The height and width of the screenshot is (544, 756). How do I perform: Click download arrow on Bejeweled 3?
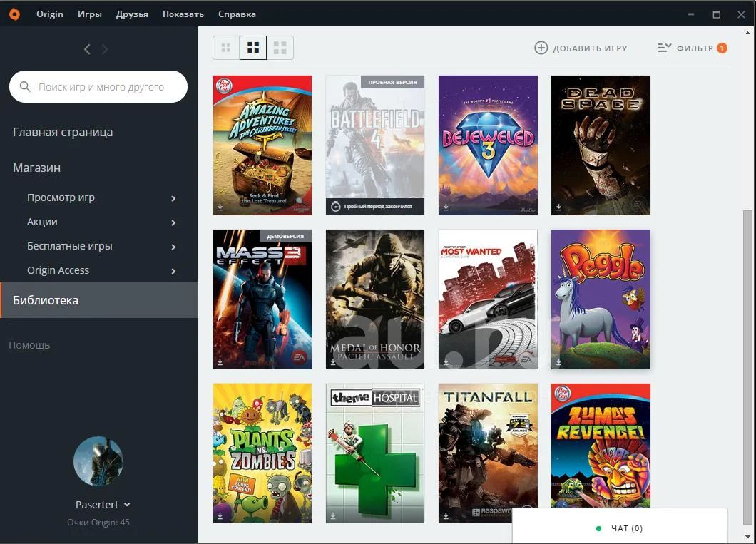[x=446, y=207]
